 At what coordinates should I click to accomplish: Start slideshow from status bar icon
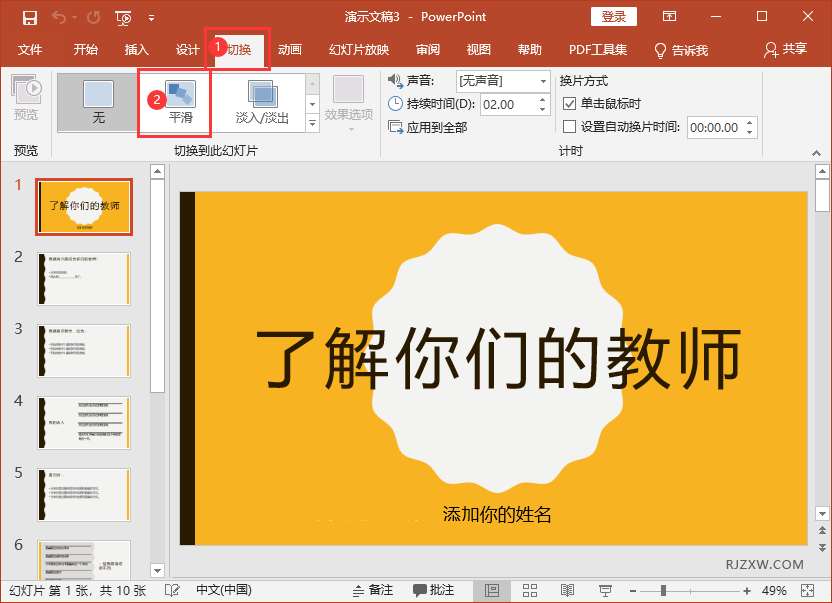(605, 590)
